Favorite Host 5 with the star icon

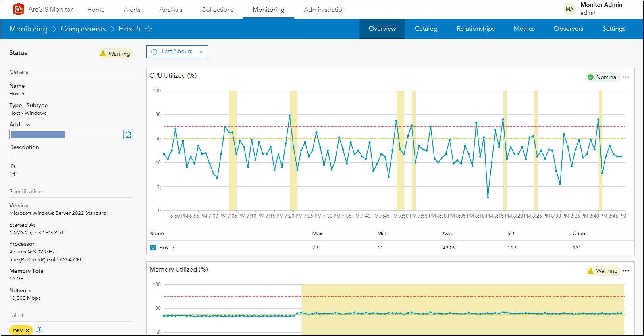(148, 29)
